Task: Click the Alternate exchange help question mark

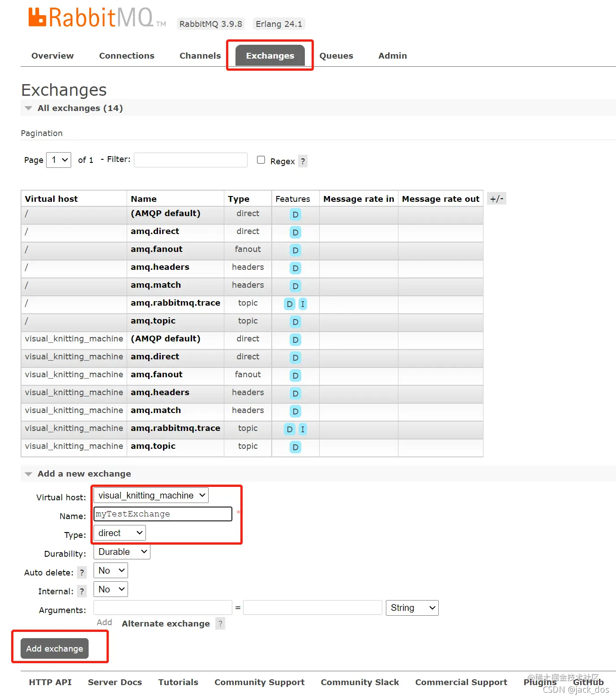Action: (220, 623)
